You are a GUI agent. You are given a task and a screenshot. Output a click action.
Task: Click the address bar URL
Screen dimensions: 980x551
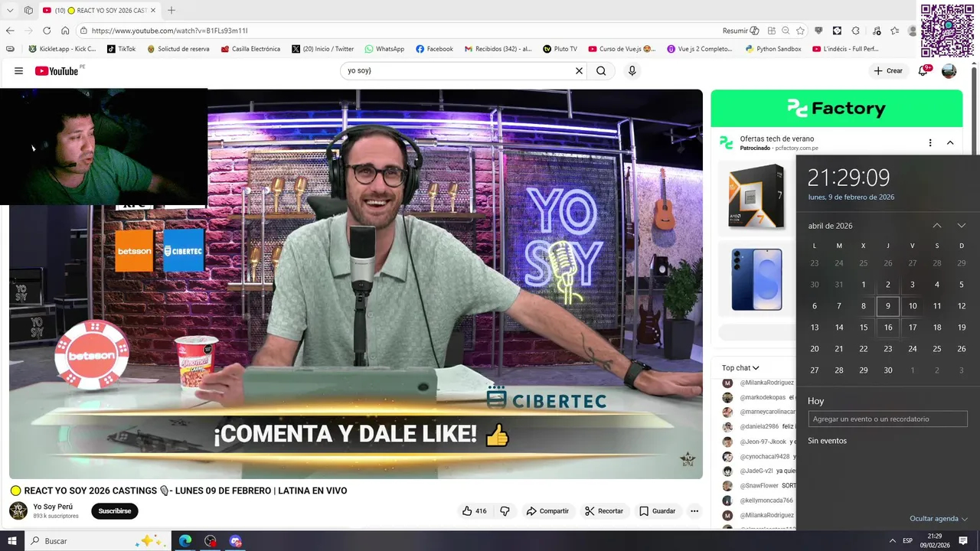(x=170, y=31)
